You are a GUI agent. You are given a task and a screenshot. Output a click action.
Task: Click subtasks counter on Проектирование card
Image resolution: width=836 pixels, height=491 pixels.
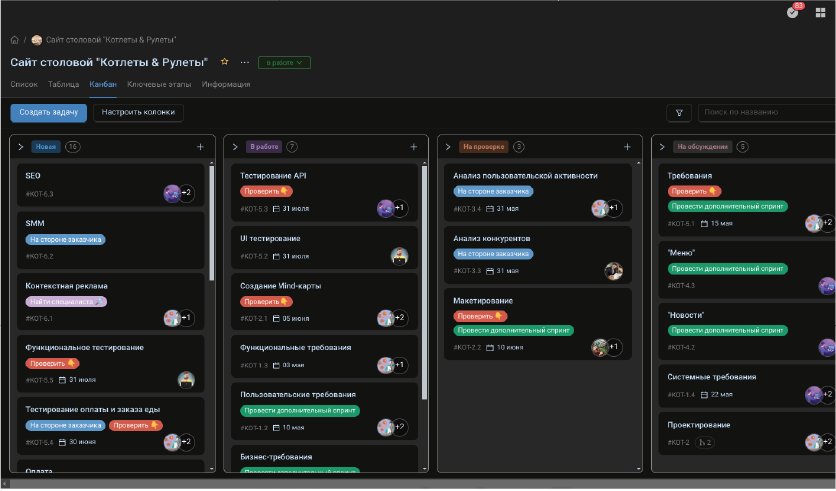tap(705, 442)
